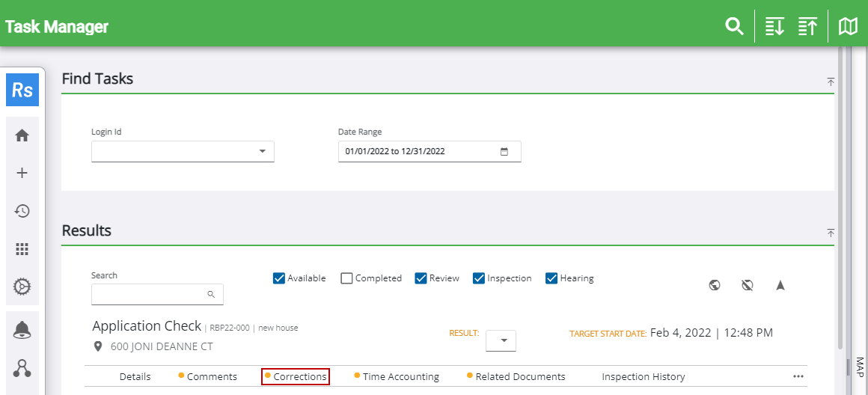
Task: Click the Date Range calendar field
Action: tap(429, 151)
